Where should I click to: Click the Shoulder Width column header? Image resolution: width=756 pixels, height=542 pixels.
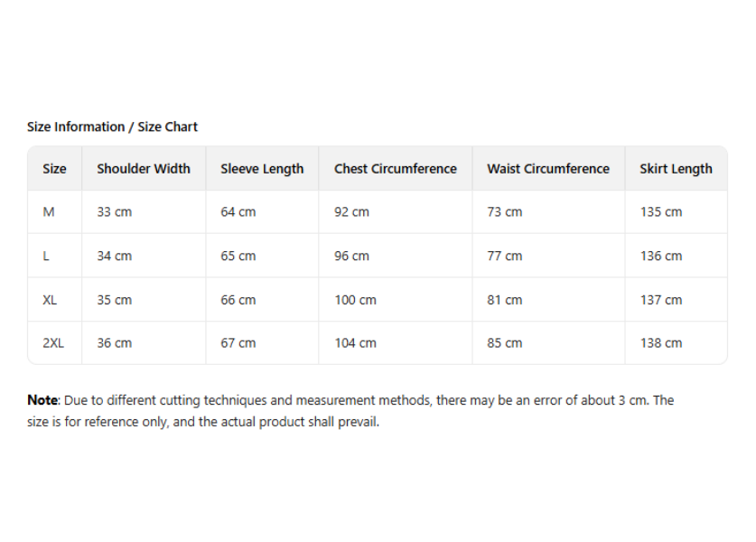(144, 169)
